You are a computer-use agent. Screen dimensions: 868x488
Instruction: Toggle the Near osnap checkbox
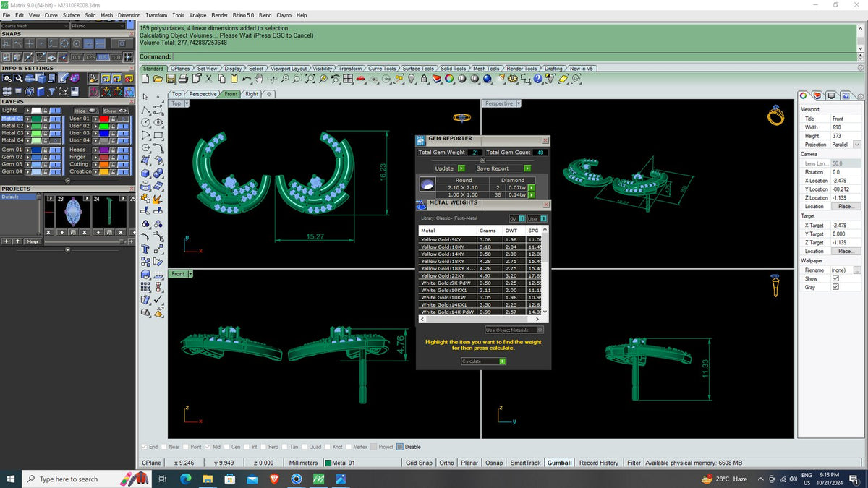pyautogui.click(x=164, y=447)
